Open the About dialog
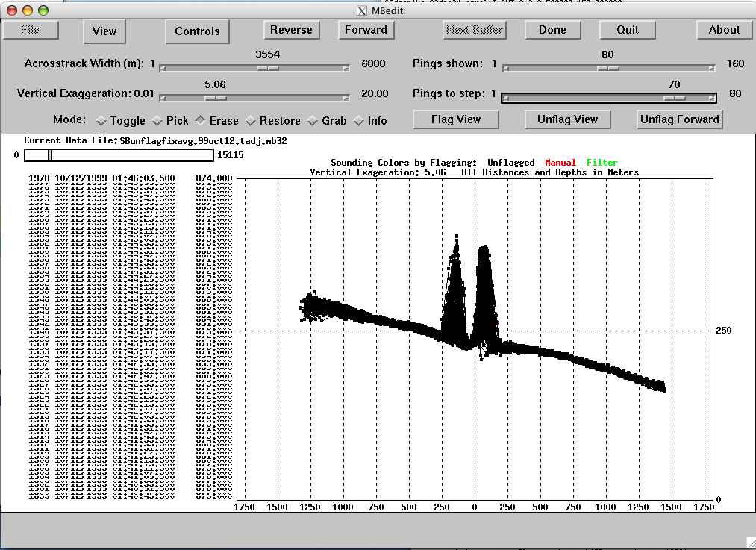The height and width of the screenshot is (550, 756). click(724, 30)
